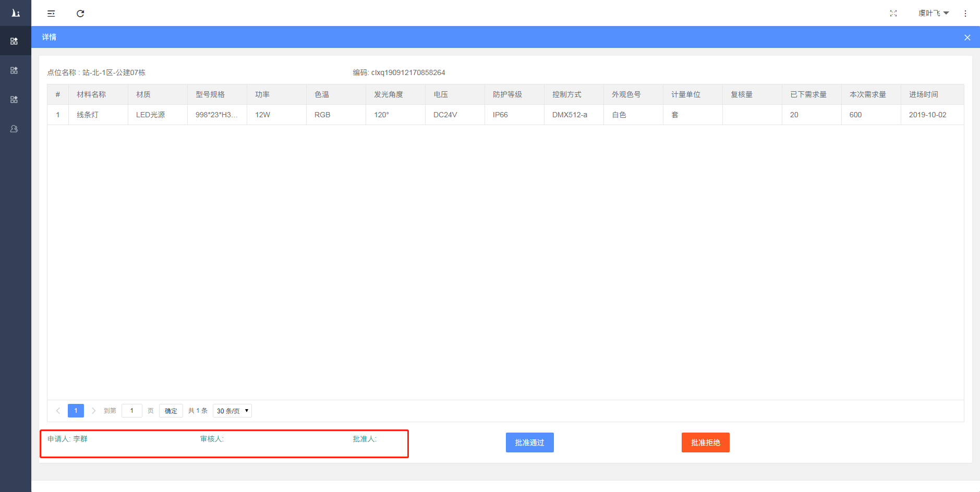980x492 pixels.
Task: Select the LED光源 cell
Action: point(158,115)
